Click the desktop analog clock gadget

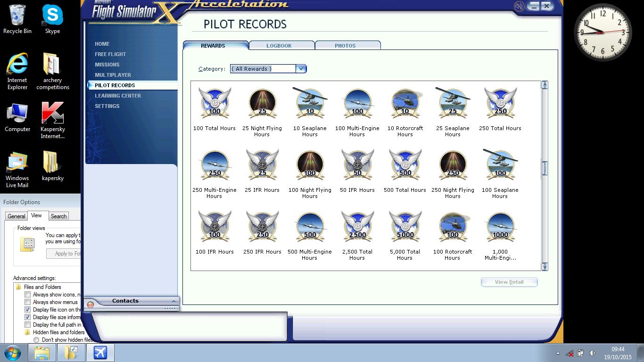point(603,32)
